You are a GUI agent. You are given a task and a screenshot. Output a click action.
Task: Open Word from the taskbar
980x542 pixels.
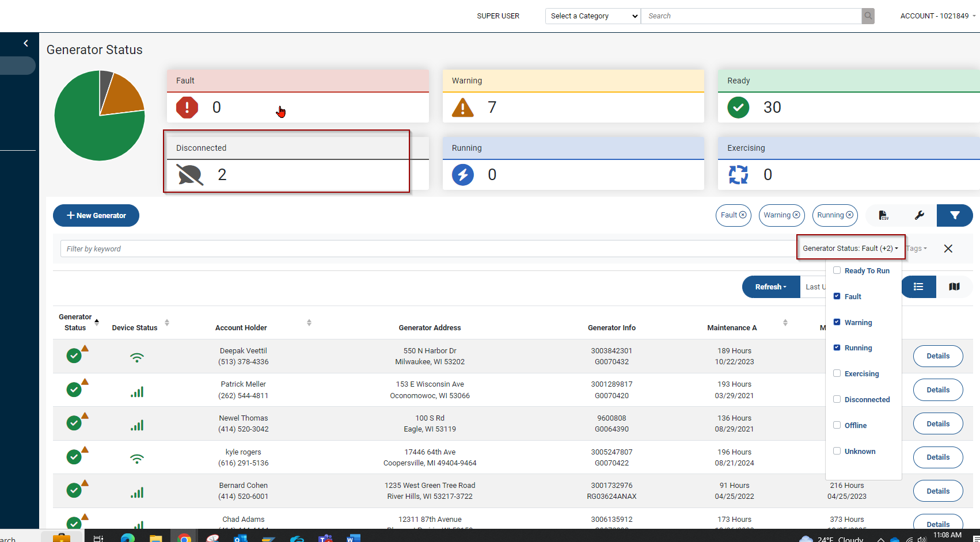click(x=354, y=539)
